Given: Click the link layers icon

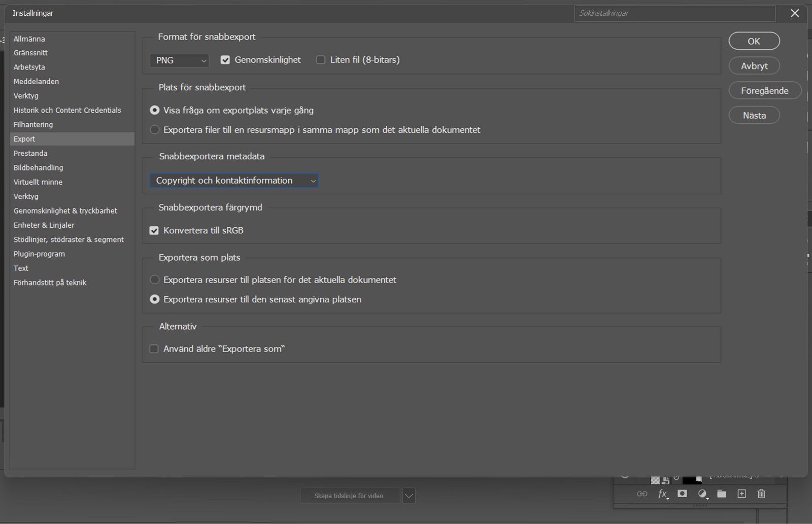Looking at the screenshot, I should (x=642, y=494).
